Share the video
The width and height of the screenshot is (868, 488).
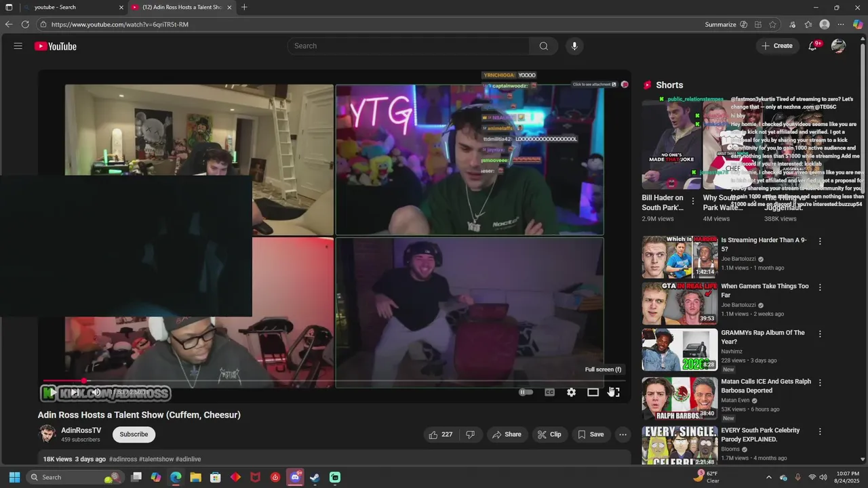click(x=507, y=434)
